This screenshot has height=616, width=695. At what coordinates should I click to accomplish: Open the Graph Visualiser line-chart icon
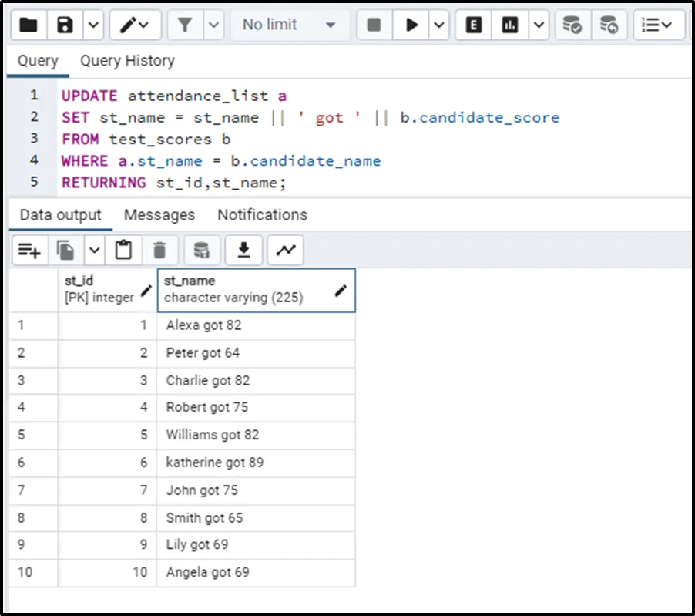click(286, 250)
